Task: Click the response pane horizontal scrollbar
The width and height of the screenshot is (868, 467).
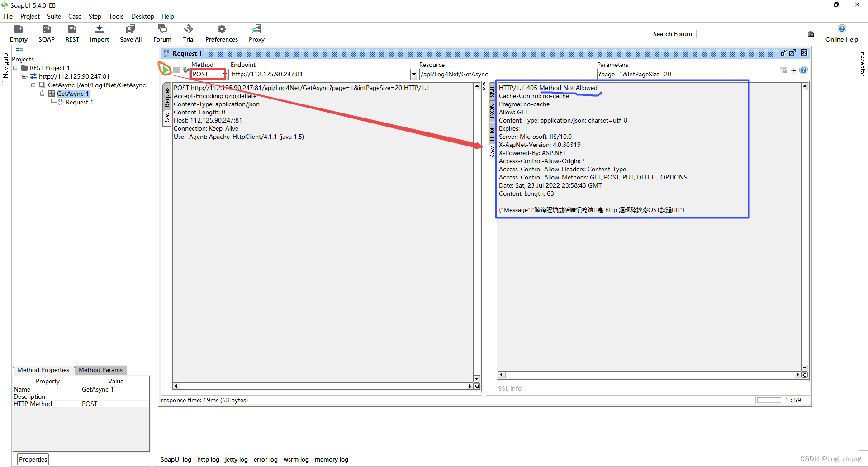Action: 649,375
